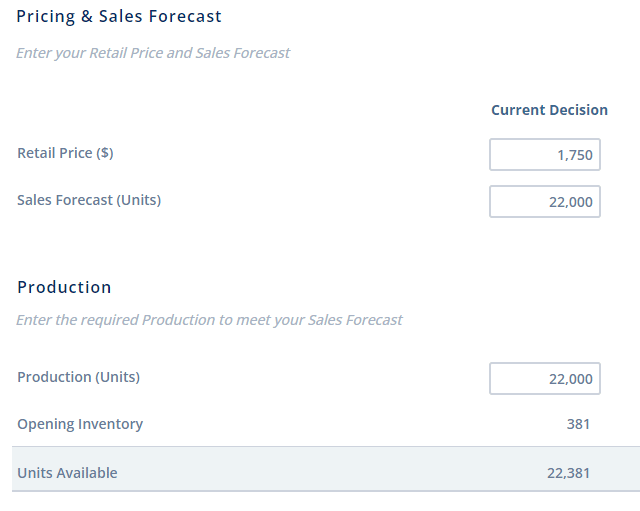Focus the Sales Forecast units input box

pos(544,202)
